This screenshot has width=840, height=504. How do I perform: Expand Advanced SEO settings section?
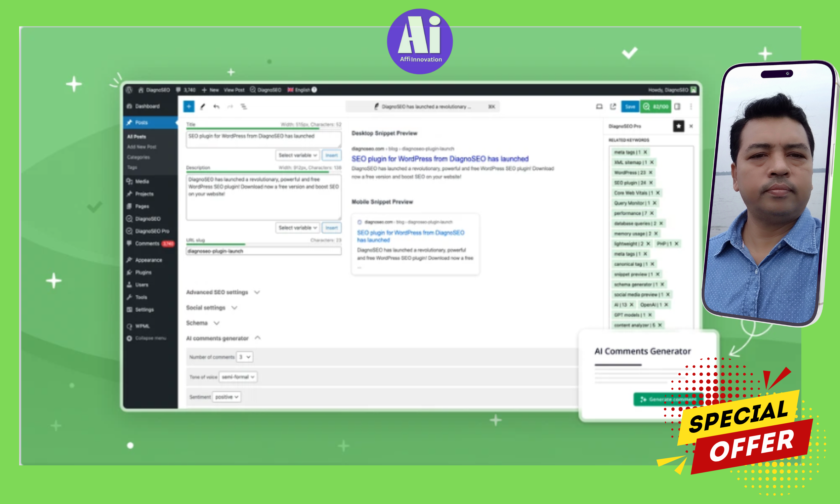pyautogui.click(x=223, y=292)
